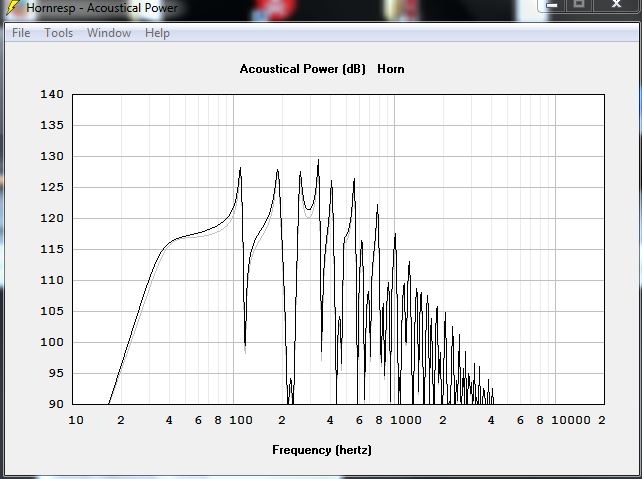642x479 pixels.
Task: Click the 135 dB y-axis label
Action: tap(52, 125)
